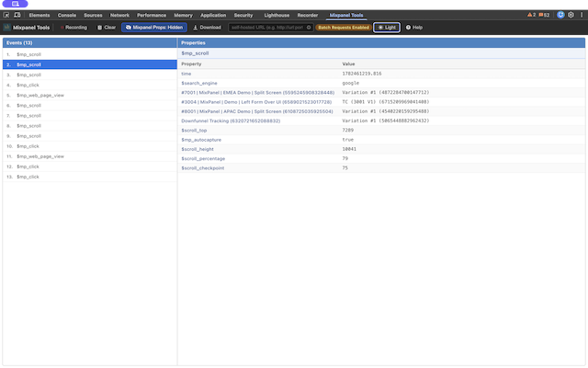Click the clear icon in URL field
This screenshot has height=368, width=588.
(x=309, y=28)
